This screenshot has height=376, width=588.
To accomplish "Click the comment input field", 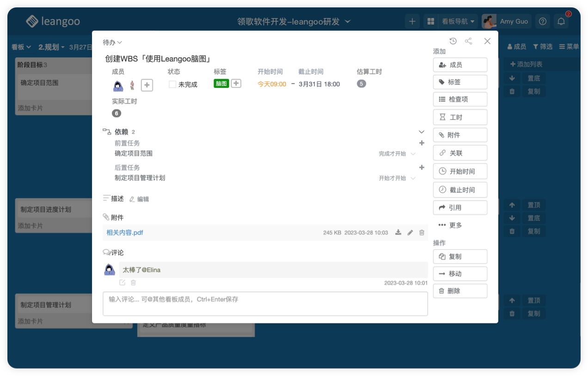I will [x=265, y=303].
